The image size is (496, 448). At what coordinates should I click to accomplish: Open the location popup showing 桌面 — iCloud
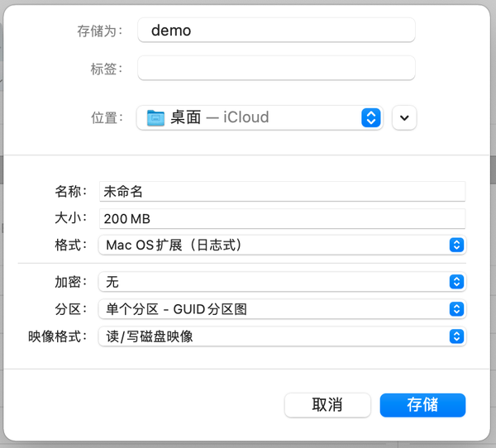tap(260, 117)
